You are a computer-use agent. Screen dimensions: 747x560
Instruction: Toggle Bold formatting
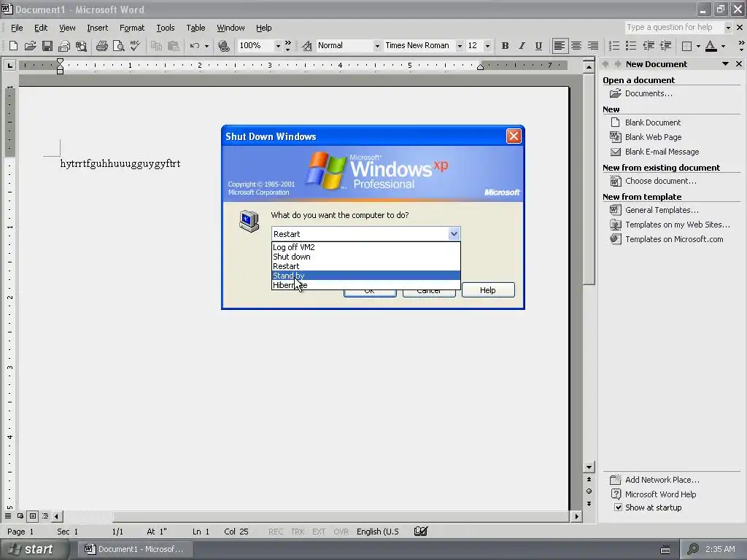pyautogui.click(x=505, y=46)
